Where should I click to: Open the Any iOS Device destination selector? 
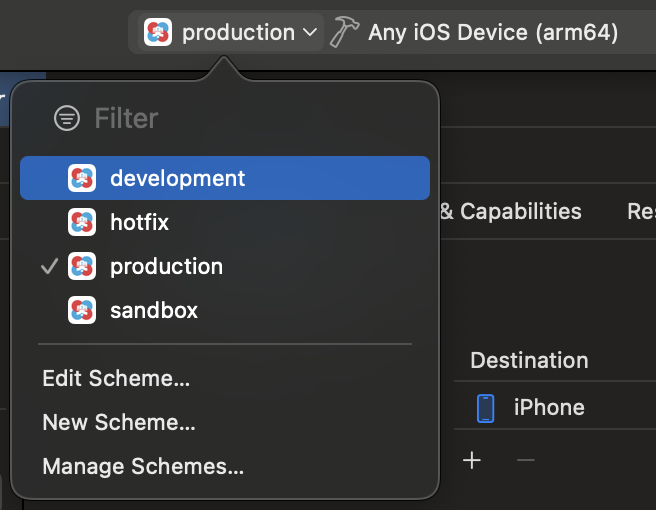tap(493, 33)
